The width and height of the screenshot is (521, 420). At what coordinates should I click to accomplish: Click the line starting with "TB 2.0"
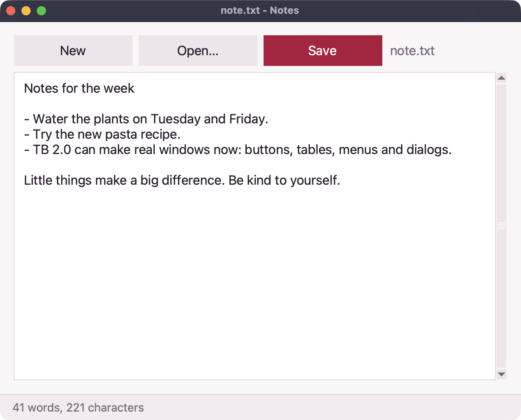238,149
